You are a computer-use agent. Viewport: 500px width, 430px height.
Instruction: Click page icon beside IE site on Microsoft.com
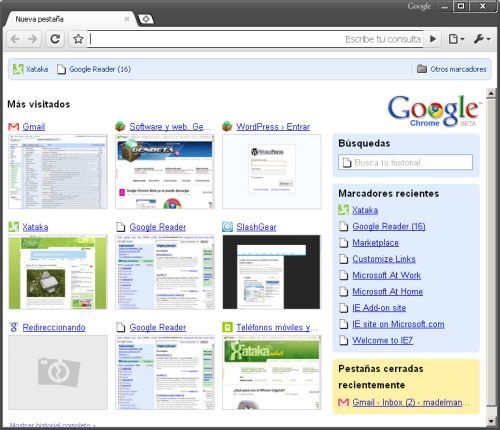343,324
